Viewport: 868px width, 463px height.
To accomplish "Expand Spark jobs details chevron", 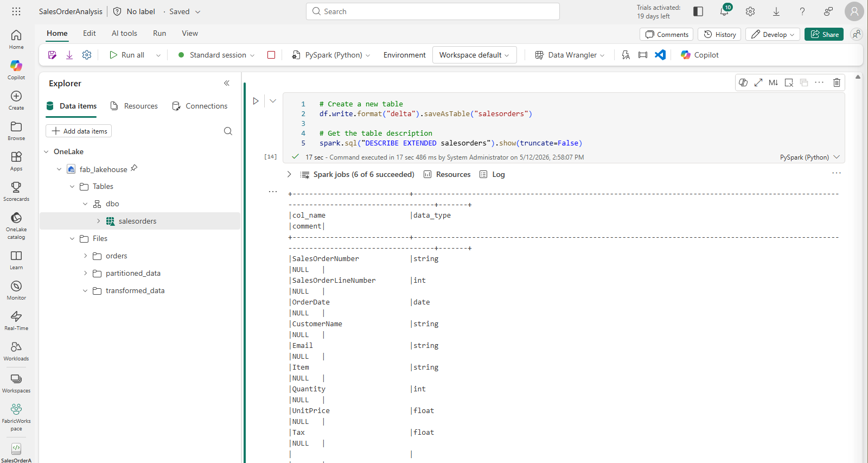I will point(289,174).
